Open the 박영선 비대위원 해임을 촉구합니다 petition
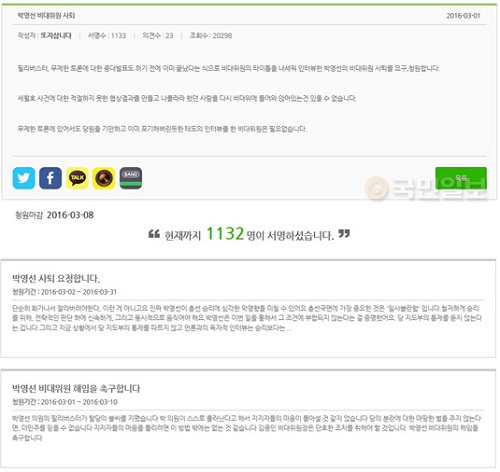The height and width of the screenshot is (472, 500). 76,388
